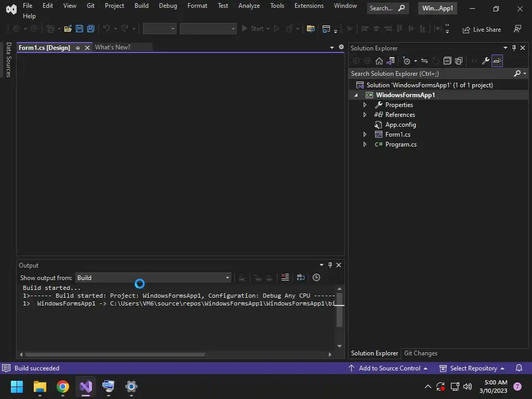Click Sync with Active Document icon
This screenshot has height=399, width=532.
coord(424,61)
